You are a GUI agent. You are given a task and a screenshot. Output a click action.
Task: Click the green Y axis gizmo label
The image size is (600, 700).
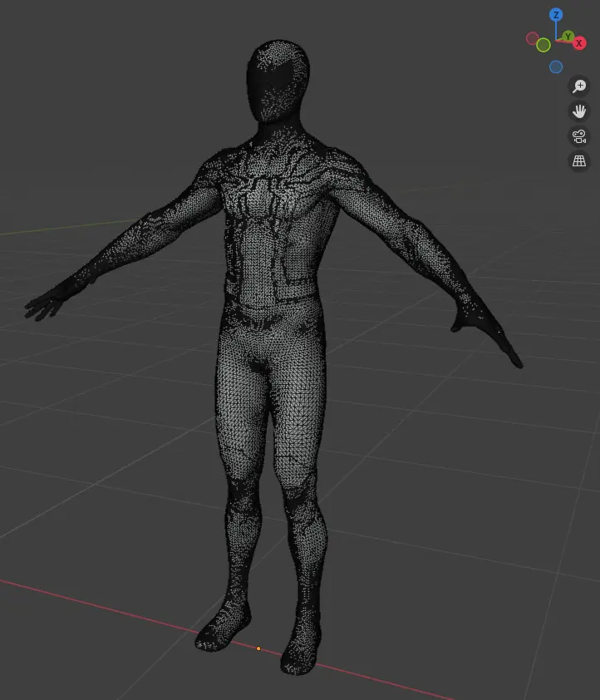click(568, 36)
